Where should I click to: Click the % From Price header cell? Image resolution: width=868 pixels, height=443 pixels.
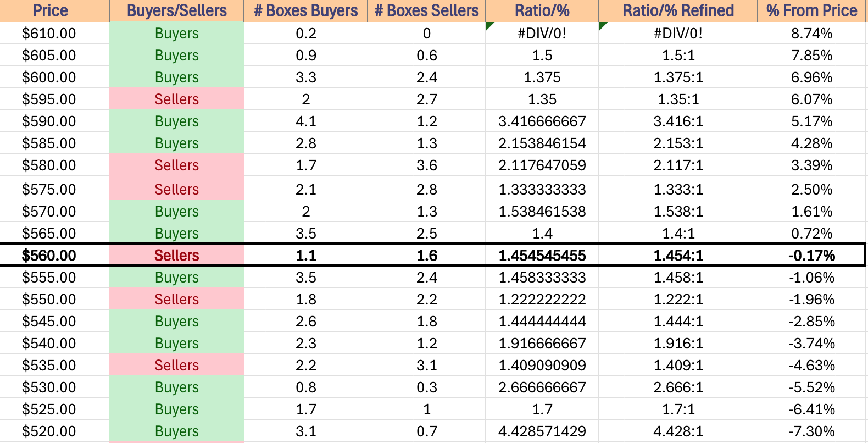[811, 10]
